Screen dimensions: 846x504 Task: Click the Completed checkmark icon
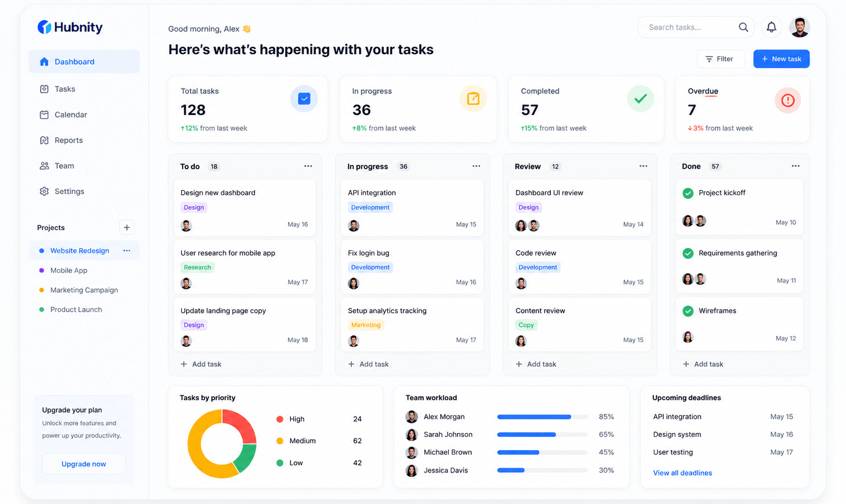(640, 98)
